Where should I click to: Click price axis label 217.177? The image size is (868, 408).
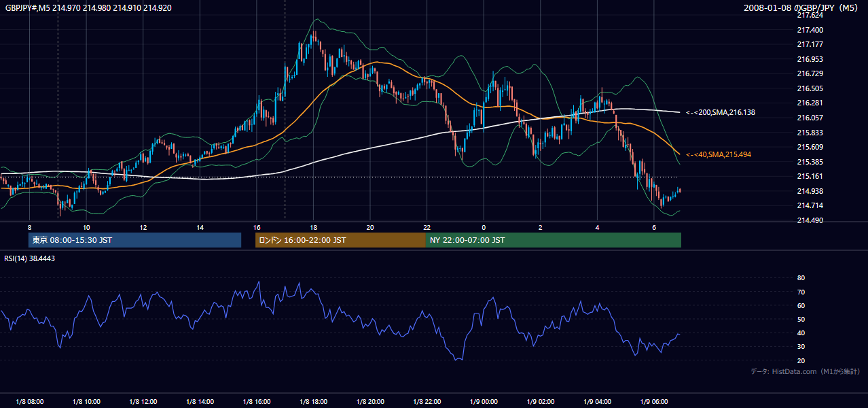coord(810,44)
